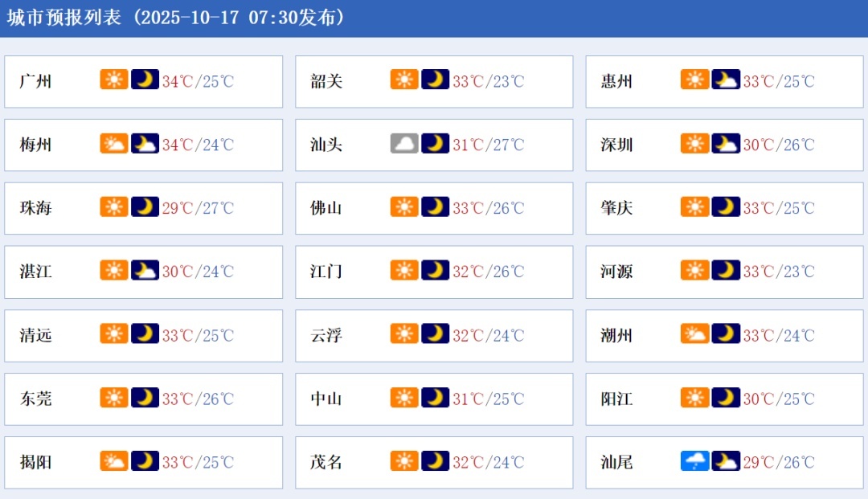Click the sunny daytime icon for 广州
Image resolution: width=868 pixels, height=499 pixels.
(x=114, y=80)
